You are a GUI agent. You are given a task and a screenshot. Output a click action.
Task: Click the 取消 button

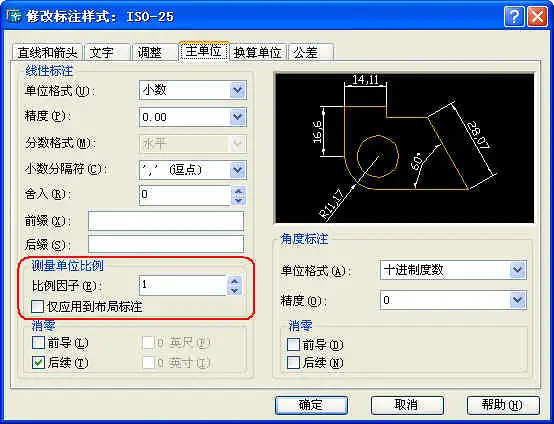pos(407,405)
